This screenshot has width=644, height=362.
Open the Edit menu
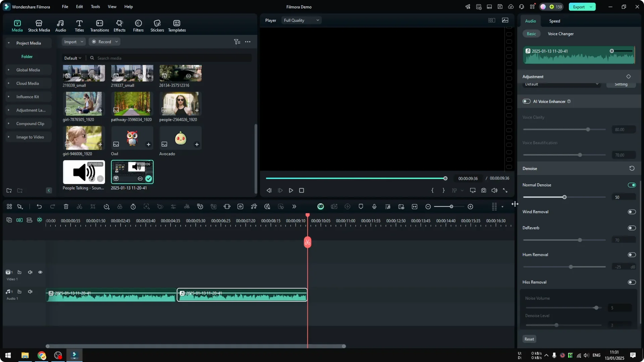(x=79, y=7)
